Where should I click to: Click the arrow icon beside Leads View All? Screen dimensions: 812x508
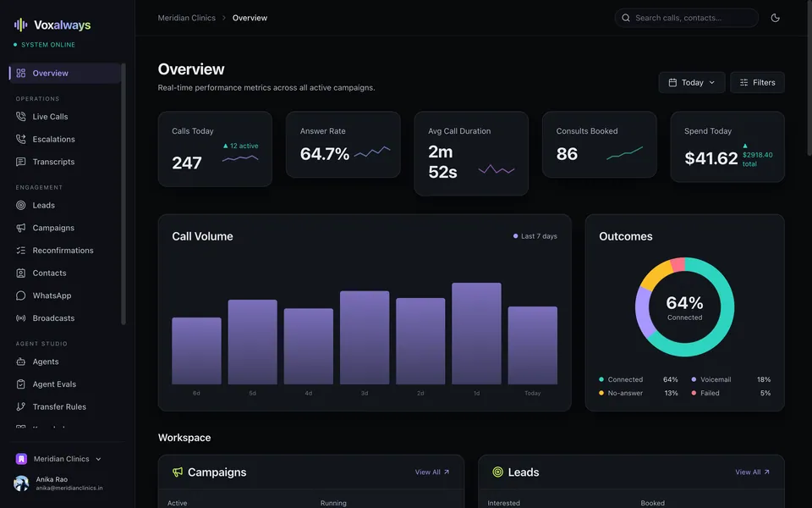767,472
